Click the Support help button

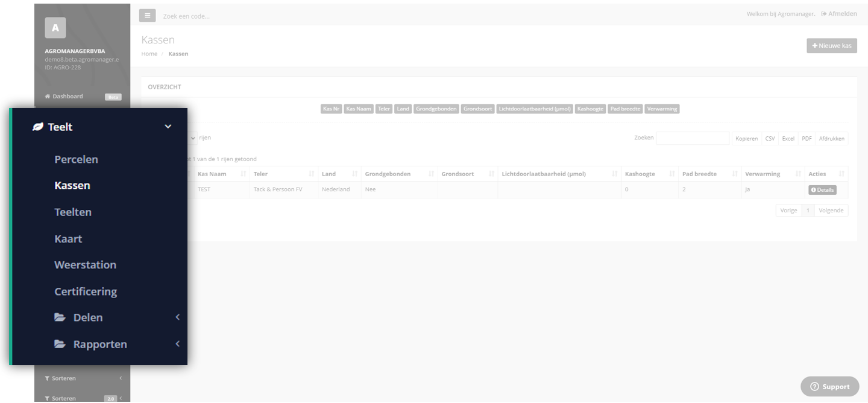[x=830, y=387]
